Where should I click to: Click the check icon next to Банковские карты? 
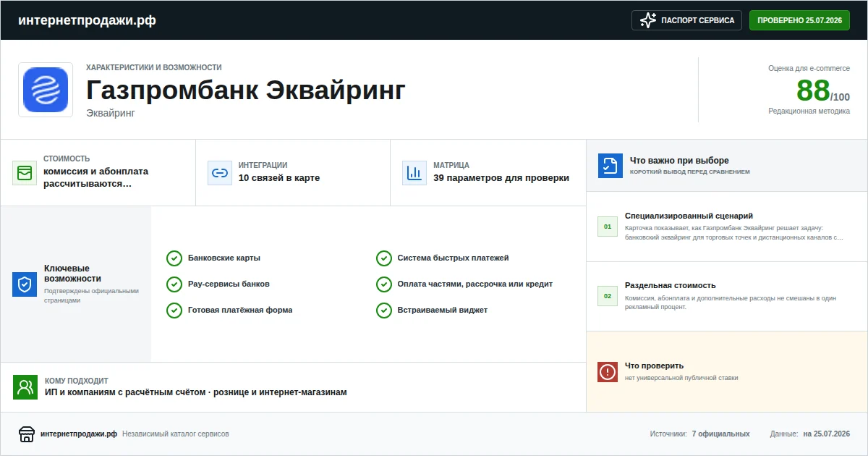point(174,258)
